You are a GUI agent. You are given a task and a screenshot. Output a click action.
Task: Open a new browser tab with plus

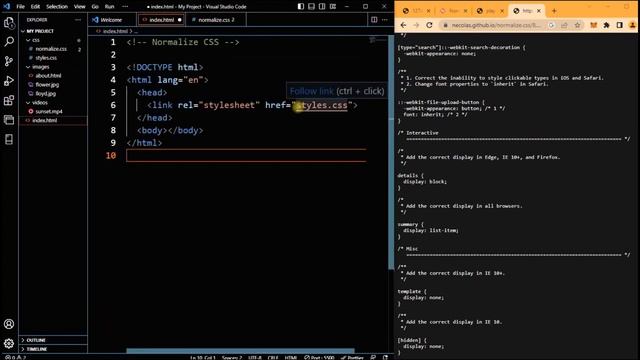(554, 11)
